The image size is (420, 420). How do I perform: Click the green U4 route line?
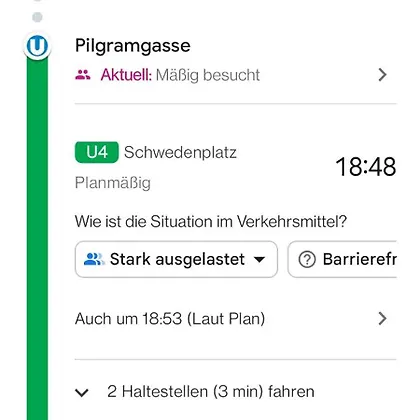click(37, 240)
